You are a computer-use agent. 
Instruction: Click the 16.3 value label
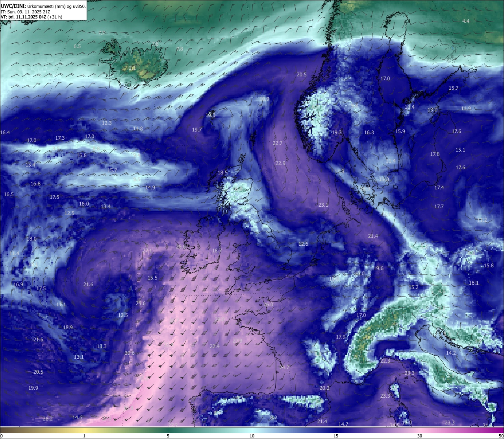369,133
